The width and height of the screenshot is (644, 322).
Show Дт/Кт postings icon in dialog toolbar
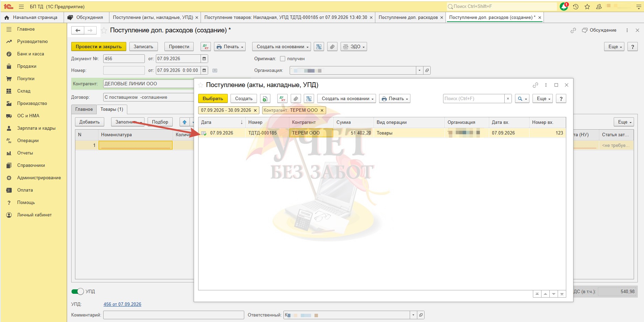click(x=282, y=99)
